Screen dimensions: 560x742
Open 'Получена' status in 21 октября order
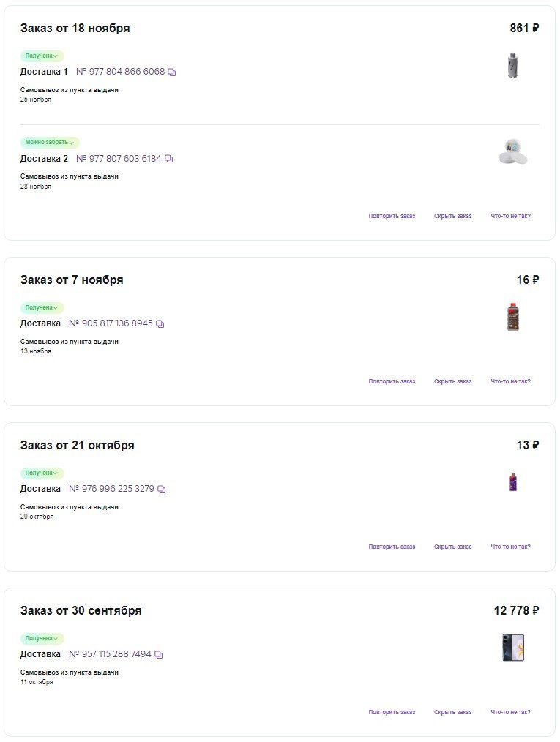pos(42,473)
